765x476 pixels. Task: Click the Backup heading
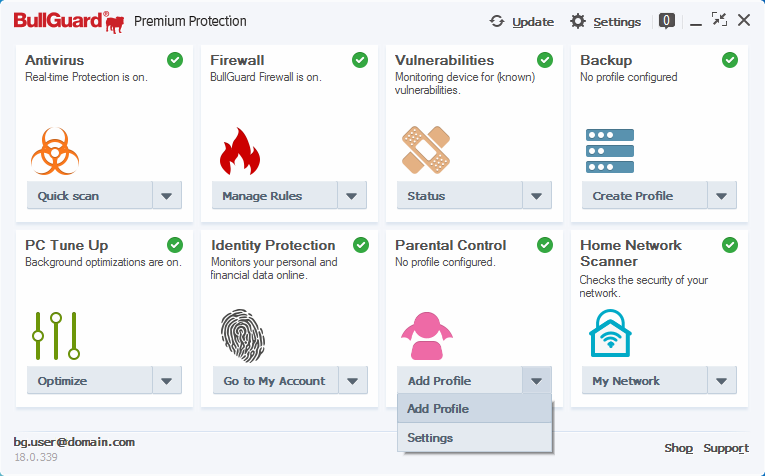[606, 60]
